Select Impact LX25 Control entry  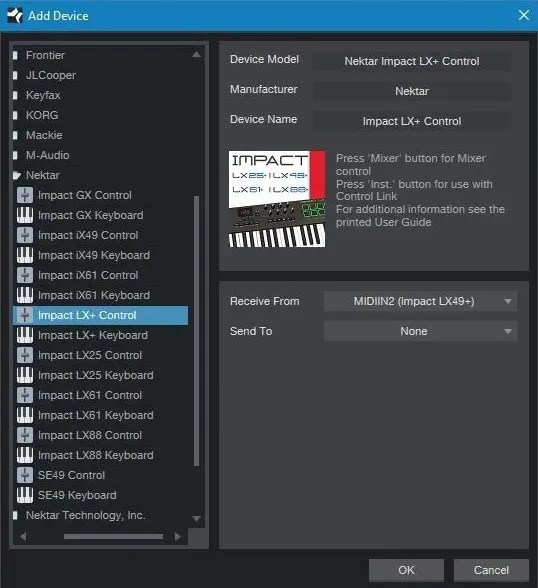[x=90, y=355]
